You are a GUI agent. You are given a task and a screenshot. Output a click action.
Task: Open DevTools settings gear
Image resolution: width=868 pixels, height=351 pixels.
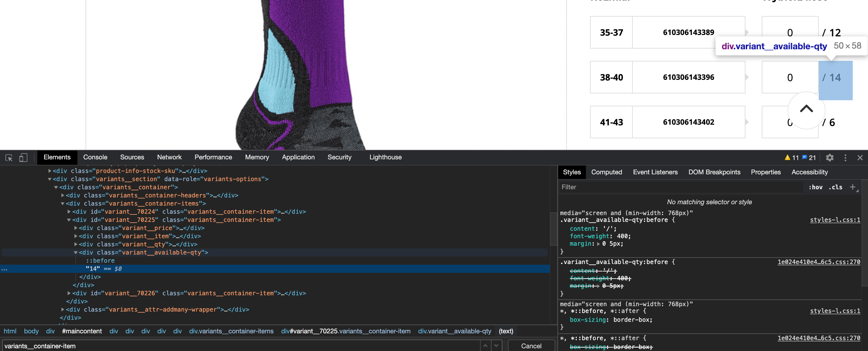(830, 158)
